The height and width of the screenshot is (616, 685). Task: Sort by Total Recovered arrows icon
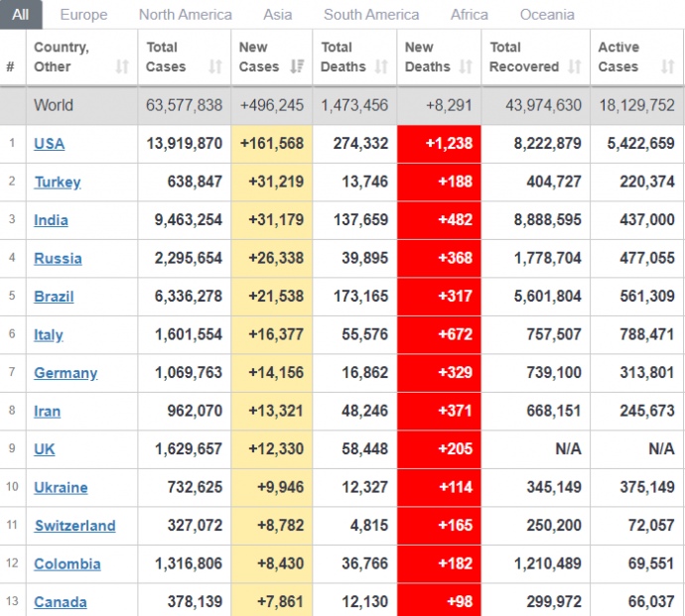[x=576, y=67]
